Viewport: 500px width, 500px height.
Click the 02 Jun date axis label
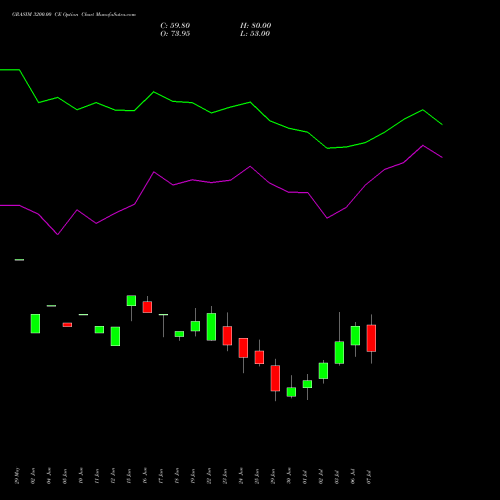tap(34, 476)
